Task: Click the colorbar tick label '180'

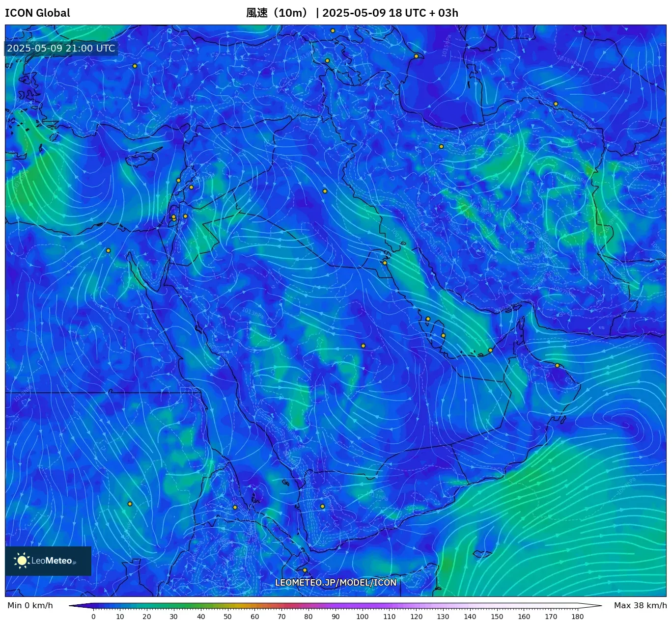Action: pos(578,617)
